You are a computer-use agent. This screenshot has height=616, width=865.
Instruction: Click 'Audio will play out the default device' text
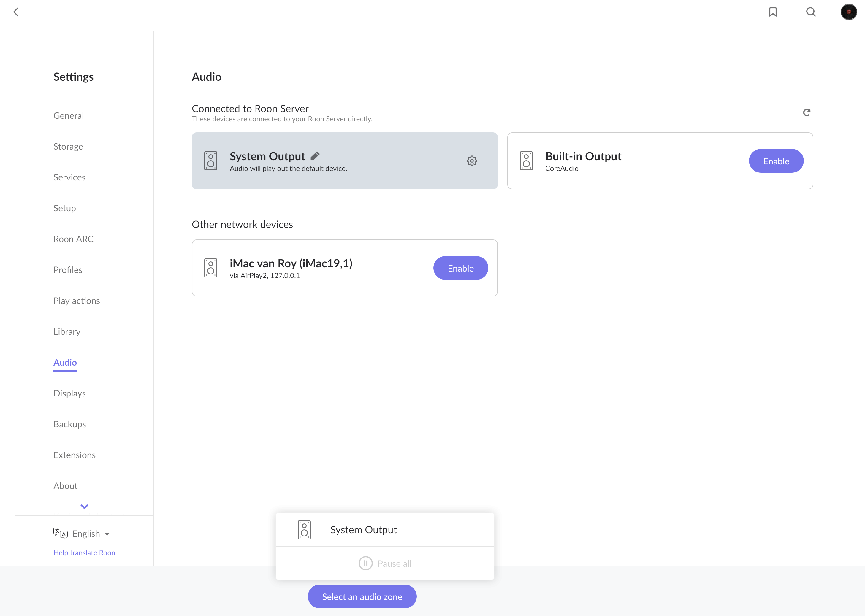click(288, 169)
